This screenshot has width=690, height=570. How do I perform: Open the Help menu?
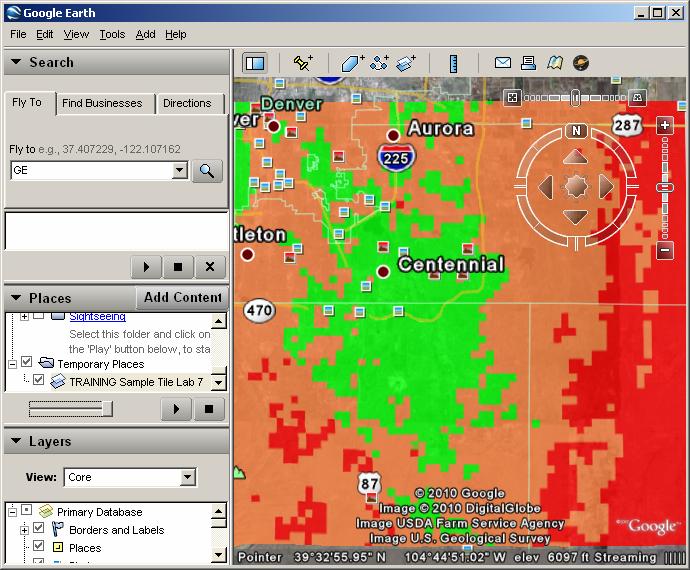[x=176, y=34]
